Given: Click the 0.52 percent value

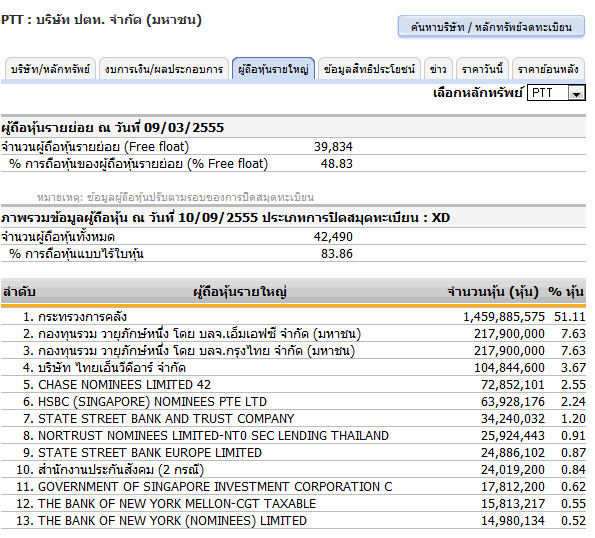Looking at the screenshot, I should tap(573, 521).
